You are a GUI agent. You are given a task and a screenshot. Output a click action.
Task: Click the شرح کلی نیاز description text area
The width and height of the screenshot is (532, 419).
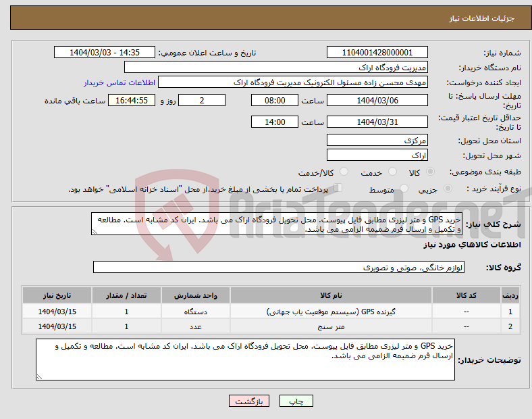(x=277, y=224)
